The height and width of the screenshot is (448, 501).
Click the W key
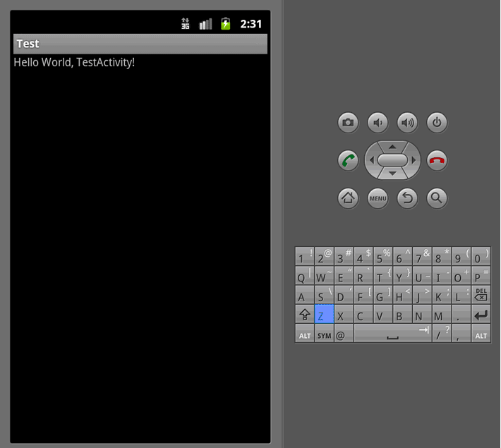point(325,275)
